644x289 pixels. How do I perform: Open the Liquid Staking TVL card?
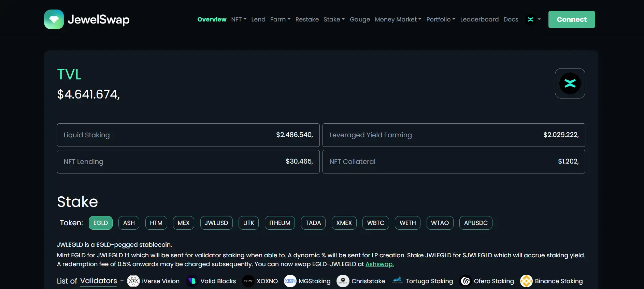[188, 135]
